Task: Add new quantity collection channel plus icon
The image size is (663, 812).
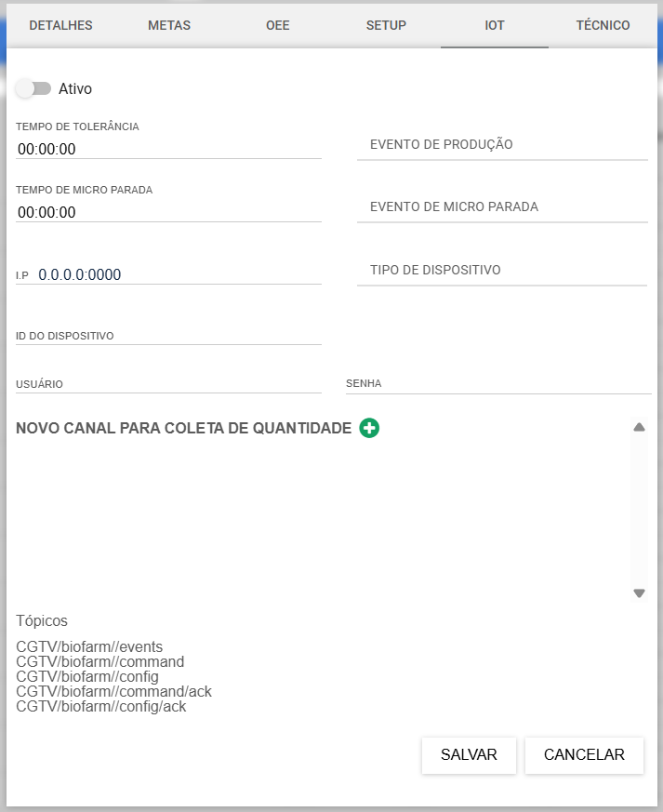Action: (369, 428)
